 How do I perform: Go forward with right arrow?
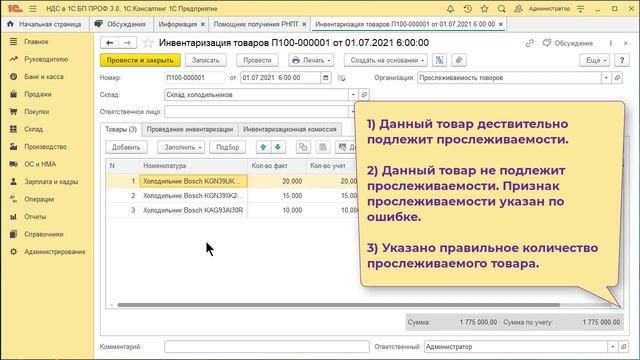tap(127, 43)
